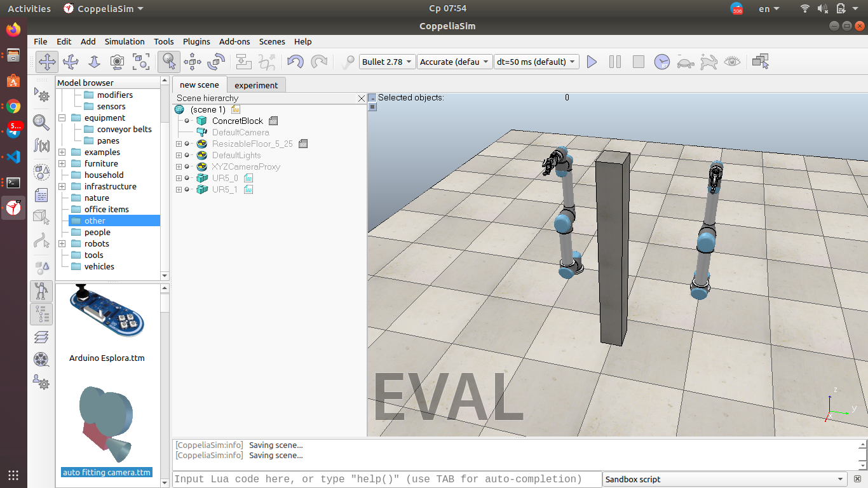
Task: Switch to the experiment tab
Action: (x=256, y=85)
